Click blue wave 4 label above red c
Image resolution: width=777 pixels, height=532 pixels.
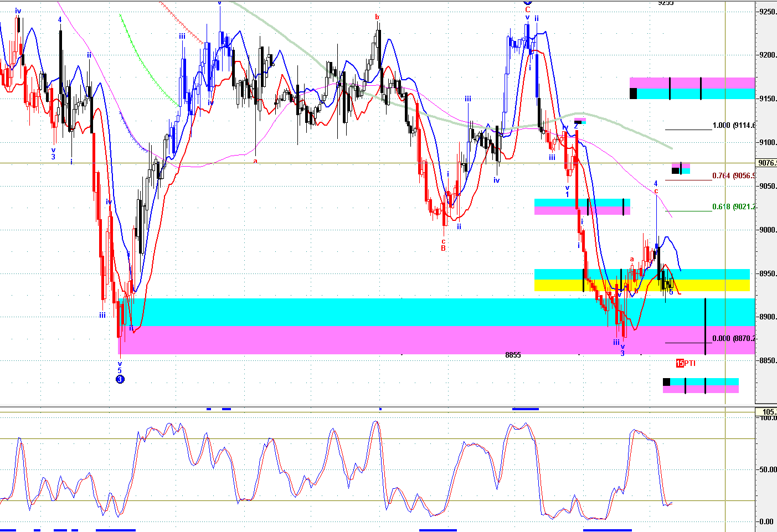(656, 183)
